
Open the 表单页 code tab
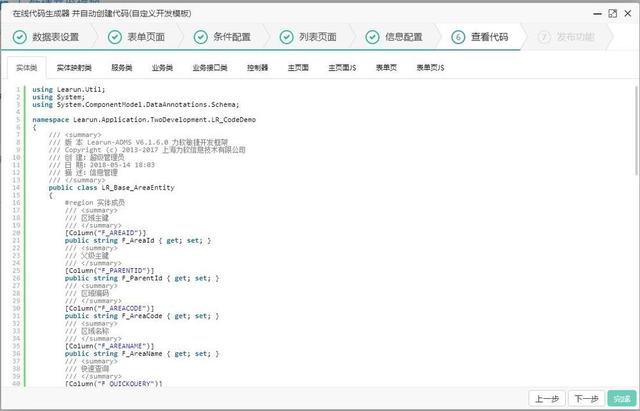point(386,68)
